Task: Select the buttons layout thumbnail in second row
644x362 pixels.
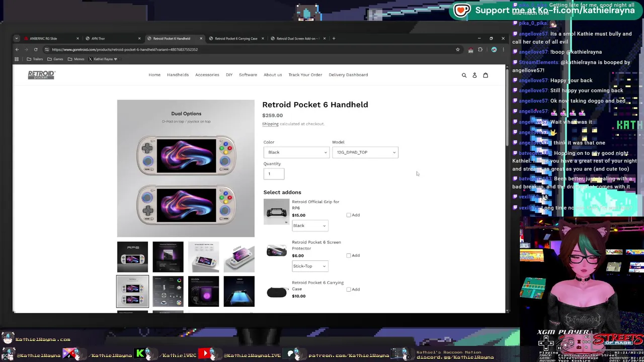Action: (168, 291)
